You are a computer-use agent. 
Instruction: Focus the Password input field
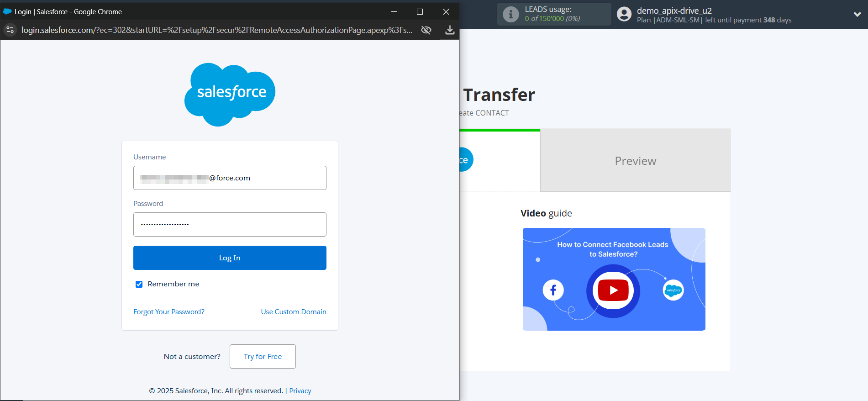click(230, 225)
